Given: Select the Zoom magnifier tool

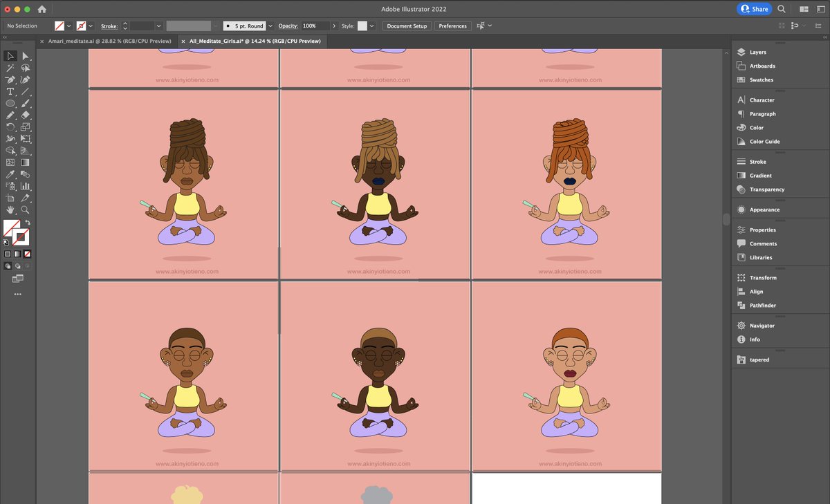Looking at the screenshot, I should point(26,209).
